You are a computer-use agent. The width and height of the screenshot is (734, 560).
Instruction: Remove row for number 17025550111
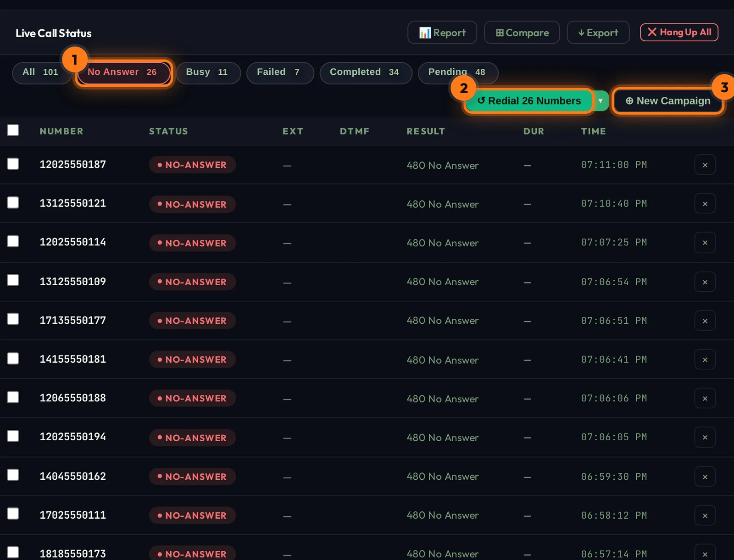705,516
